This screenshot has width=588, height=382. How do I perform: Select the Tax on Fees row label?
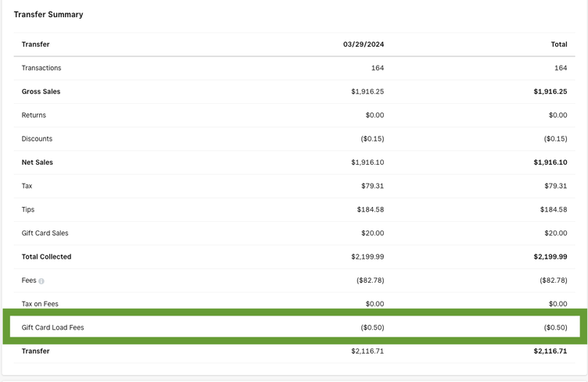[x=40, y=304]
